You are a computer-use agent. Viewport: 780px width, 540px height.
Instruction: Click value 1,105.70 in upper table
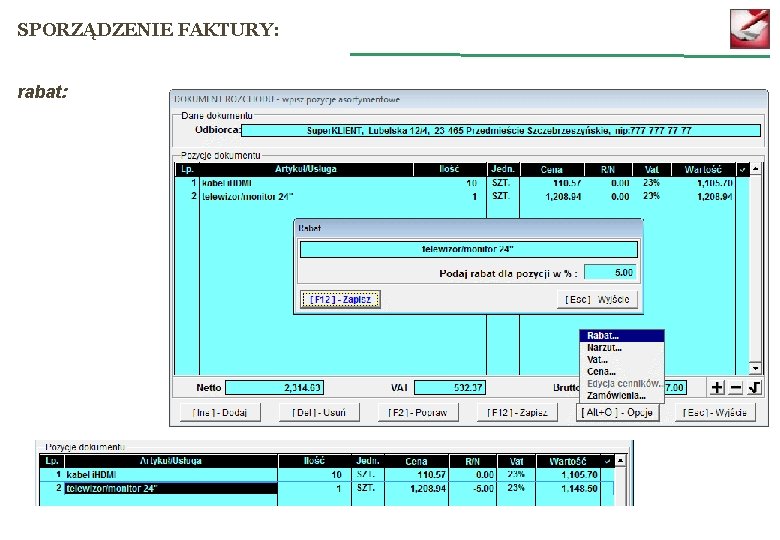[714, 183]
